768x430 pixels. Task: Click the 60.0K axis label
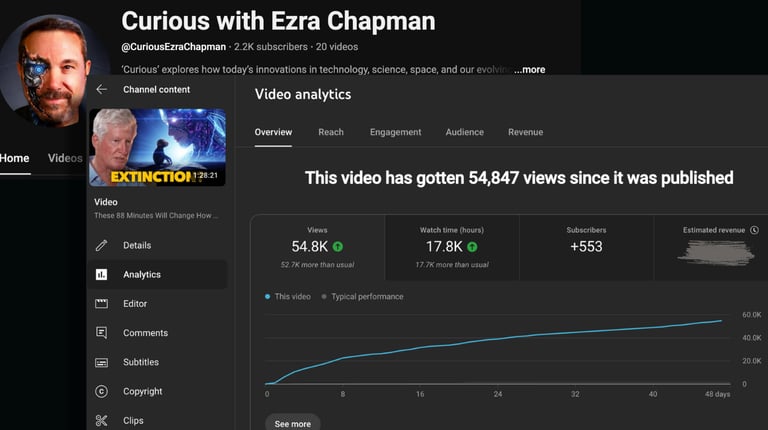(x=752, y=315)
